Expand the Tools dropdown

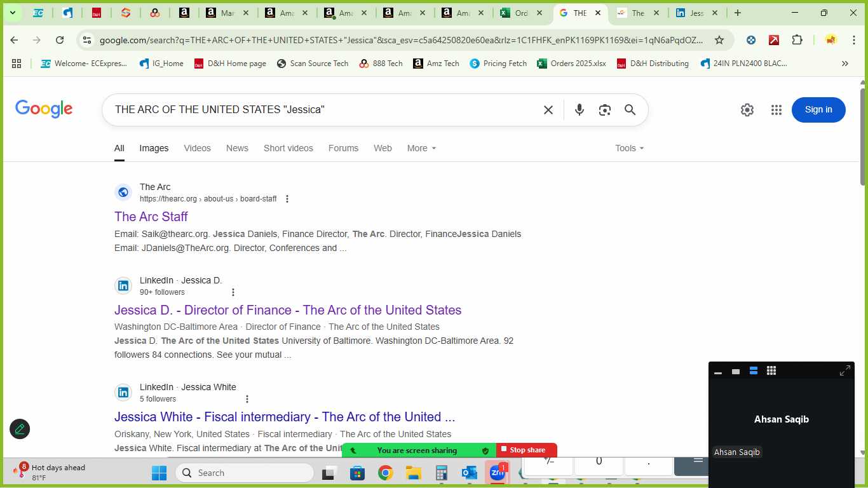630,148
